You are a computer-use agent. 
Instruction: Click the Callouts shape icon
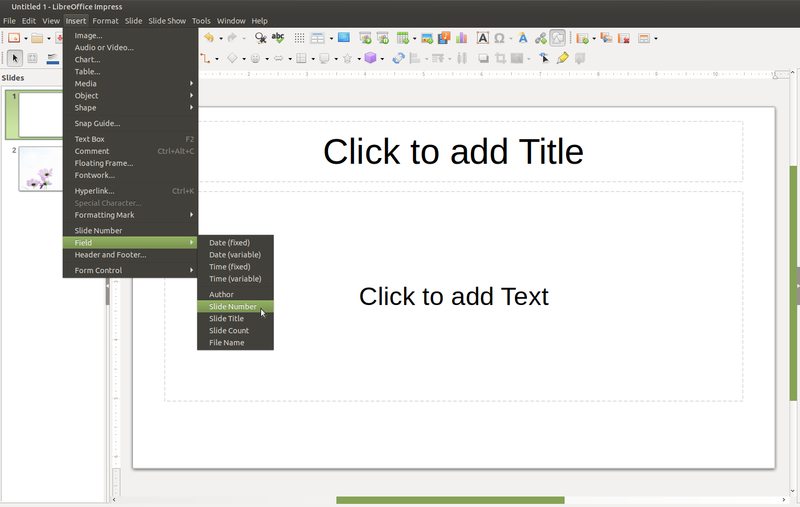(x=324, y=59)
